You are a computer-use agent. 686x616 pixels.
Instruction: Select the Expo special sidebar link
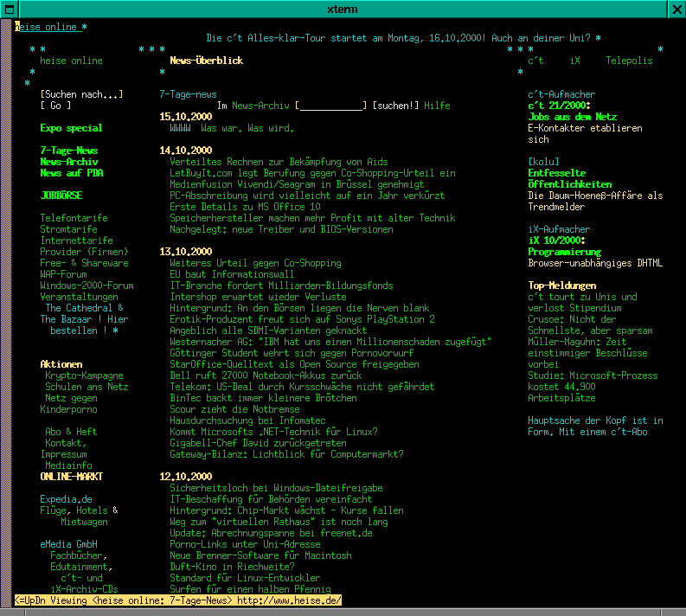[71, 128]
